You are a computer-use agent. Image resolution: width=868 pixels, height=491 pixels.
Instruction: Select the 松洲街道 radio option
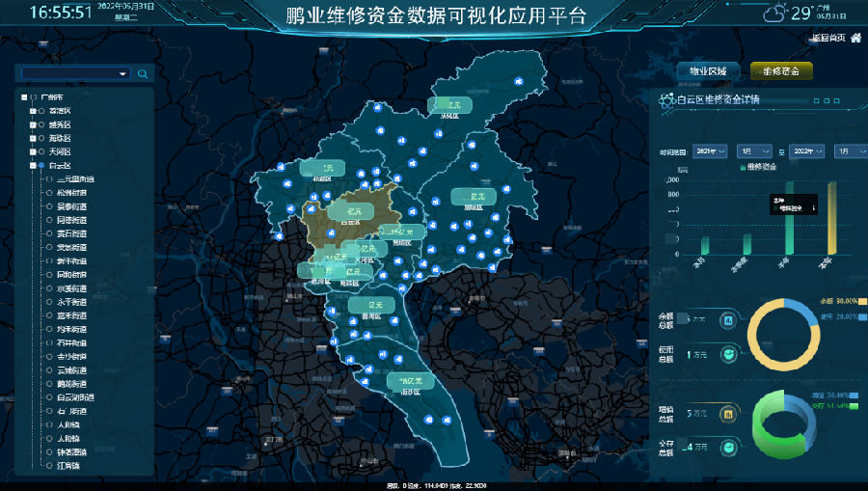coord(49,193)
